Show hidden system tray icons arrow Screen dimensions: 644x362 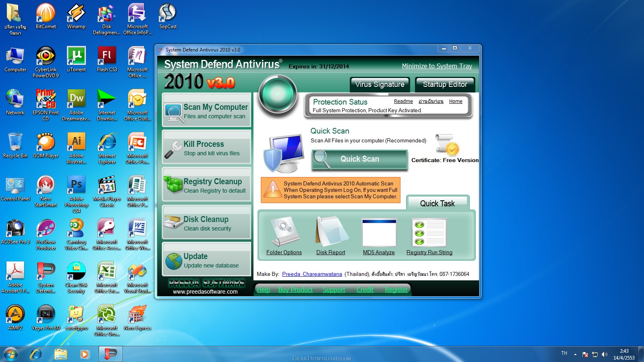pos(575,354)
